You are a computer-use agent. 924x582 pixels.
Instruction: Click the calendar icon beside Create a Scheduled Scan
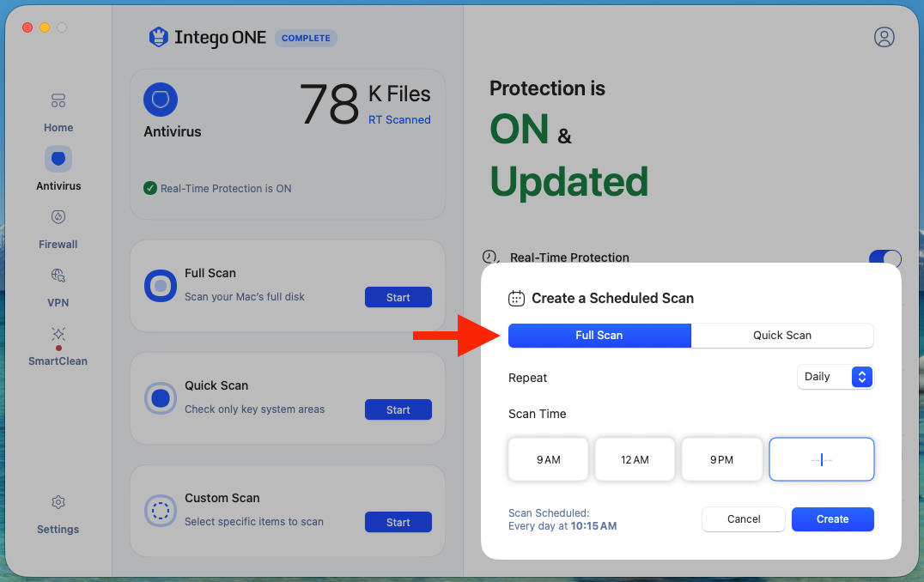pyautogui.click(x=516, y=299)
